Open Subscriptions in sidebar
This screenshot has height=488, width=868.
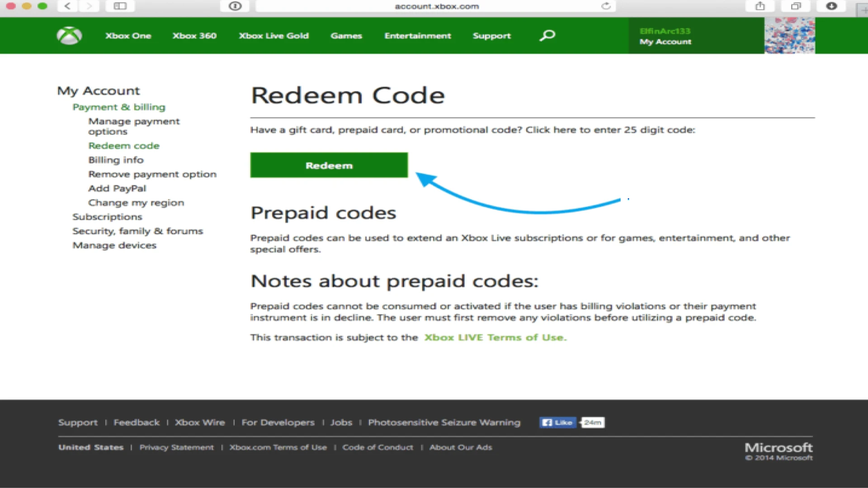[x=107, y=217]
